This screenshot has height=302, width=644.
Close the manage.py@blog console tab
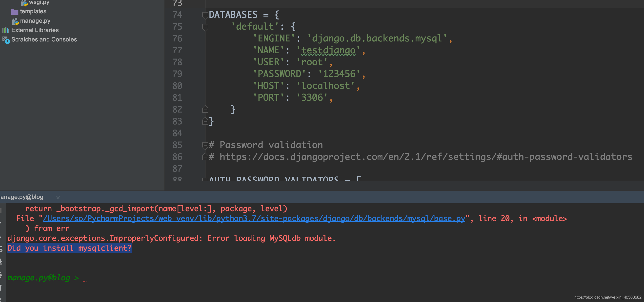coord(58,198)
